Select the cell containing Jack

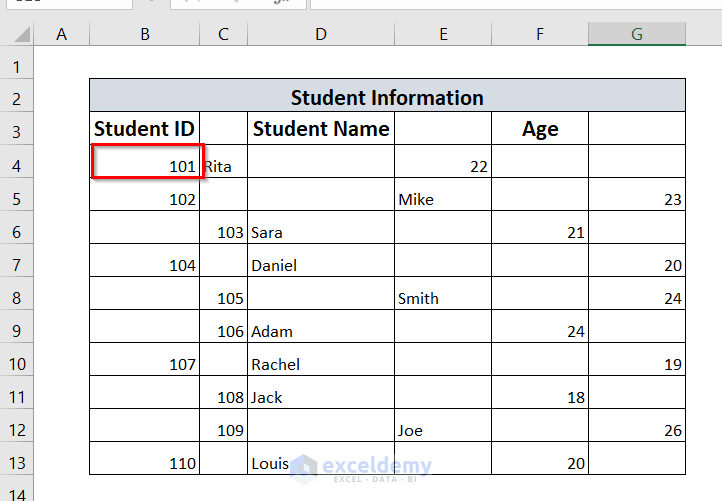point(321,392)
